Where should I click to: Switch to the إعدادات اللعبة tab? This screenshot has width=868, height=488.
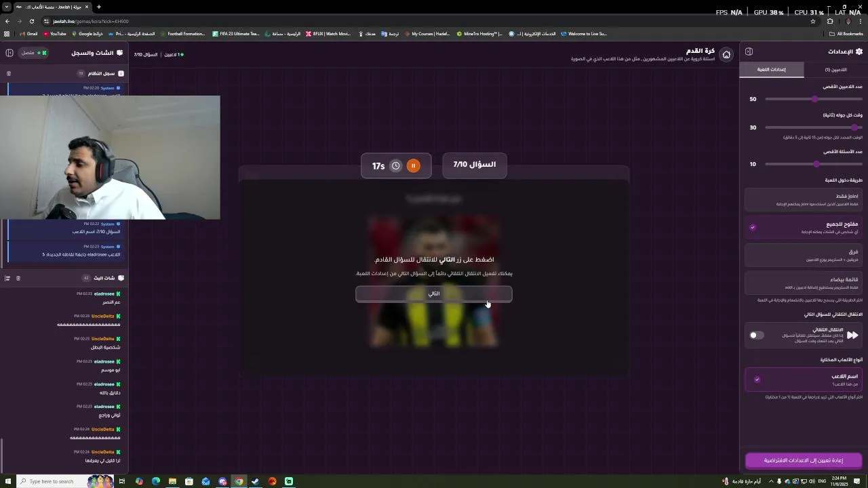pyautogui.click(x=772, y=69)
